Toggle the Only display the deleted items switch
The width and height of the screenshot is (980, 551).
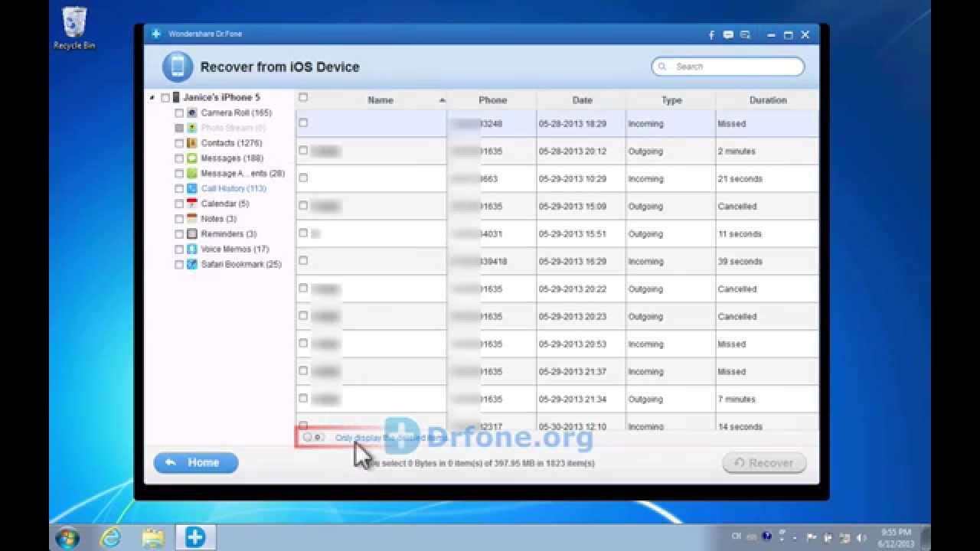coord(312,437)
